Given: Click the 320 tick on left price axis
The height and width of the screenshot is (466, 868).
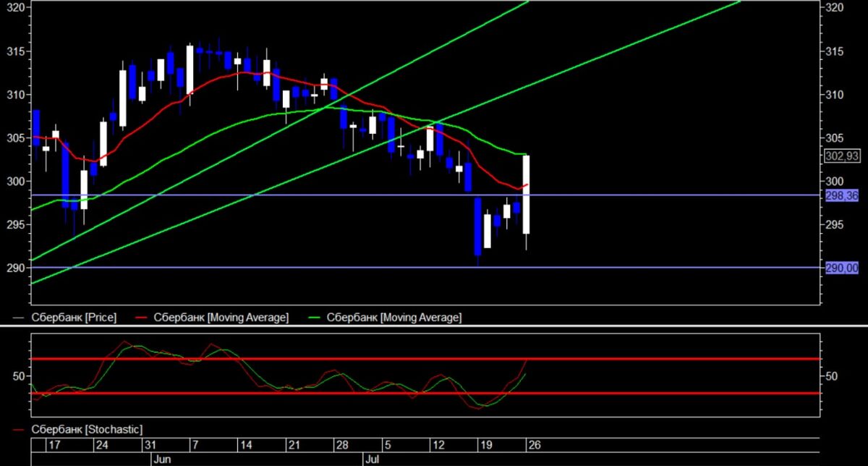Looking at the screenshot, I should [x=16, y=8].
